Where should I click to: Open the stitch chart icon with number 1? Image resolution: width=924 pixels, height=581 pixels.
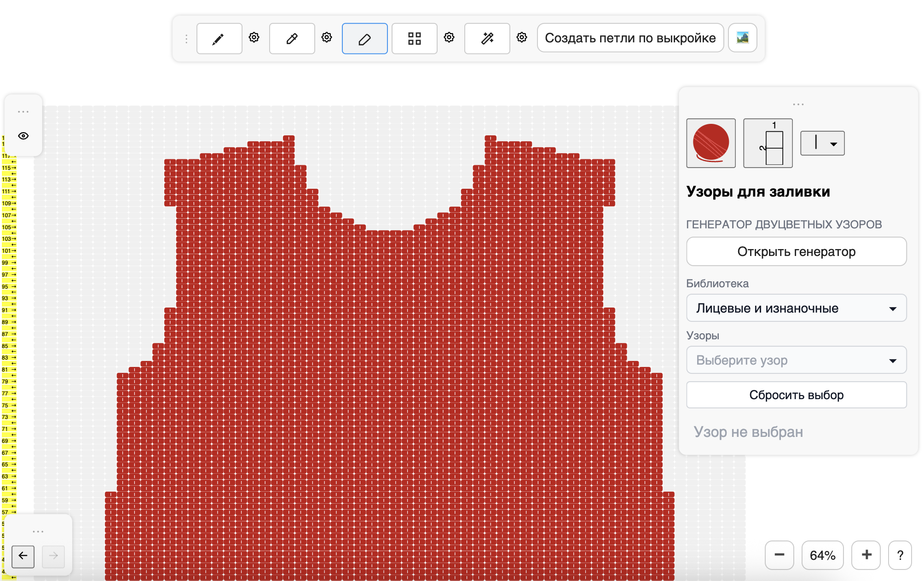[768, 143]
